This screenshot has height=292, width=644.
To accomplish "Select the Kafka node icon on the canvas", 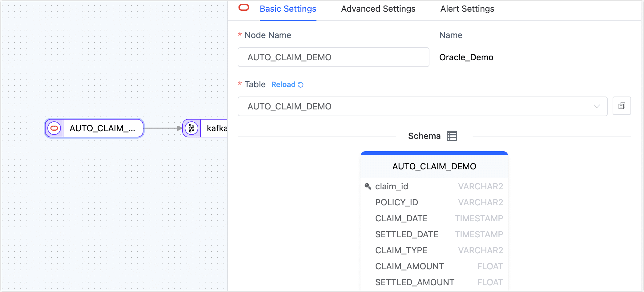I will coord(192,128).
